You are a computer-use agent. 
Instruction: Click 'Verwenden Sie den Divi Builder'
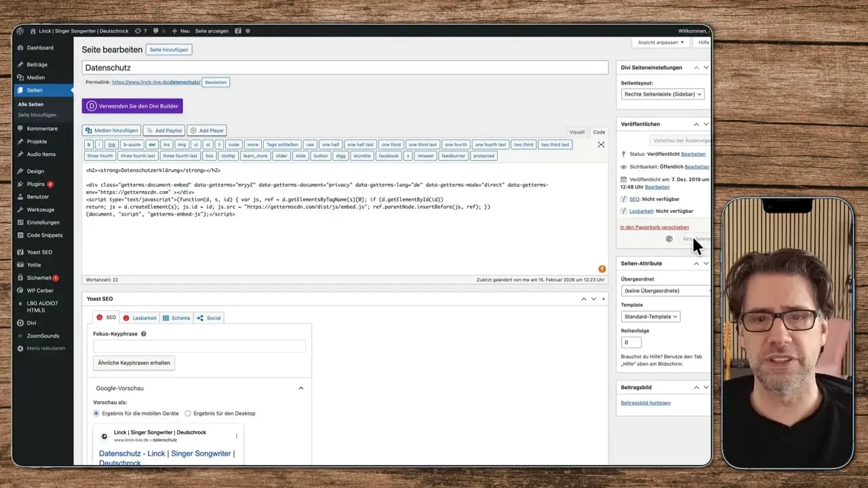point(132,106)
